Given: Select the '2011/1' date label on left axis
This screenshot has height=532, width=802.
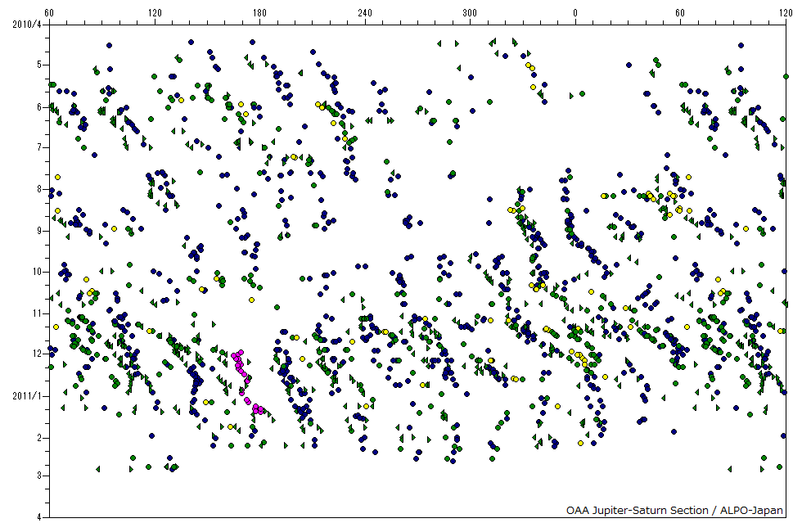Looking at the screenshot, I should tap(26, 396).
